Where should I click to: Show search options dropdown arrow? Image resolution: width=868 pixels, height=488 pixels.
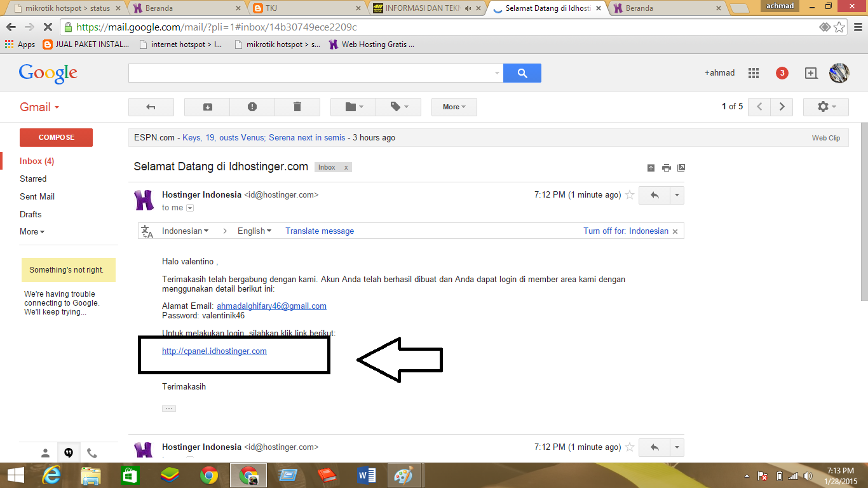point(497,74)
